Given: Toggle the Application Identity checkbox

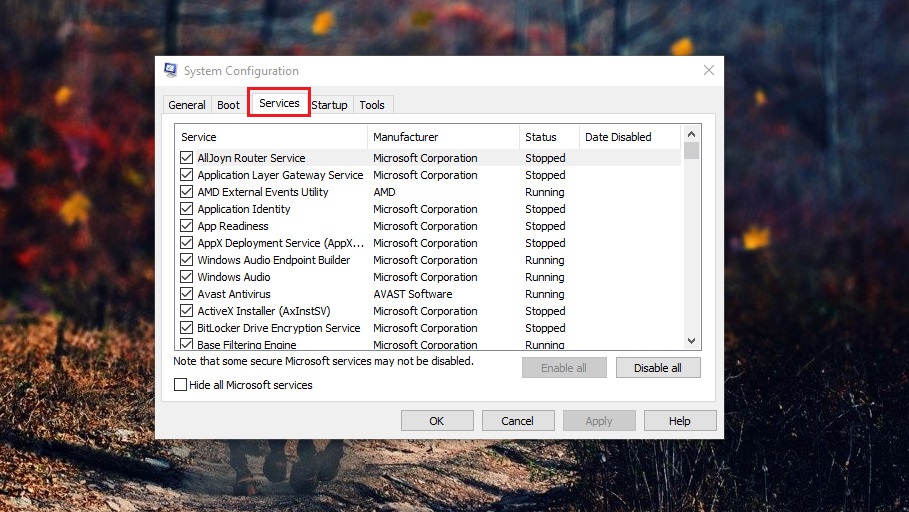Looking at the screenshot, I should click(x=186, y=209).
